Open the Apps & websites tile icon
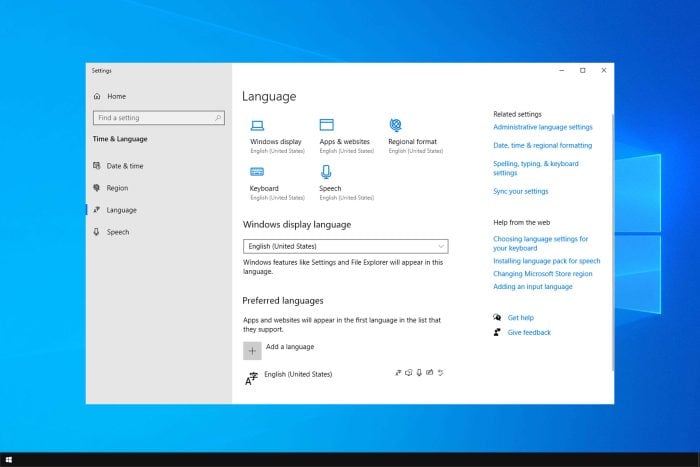The image size is (700, 467). tap(326, 125)
